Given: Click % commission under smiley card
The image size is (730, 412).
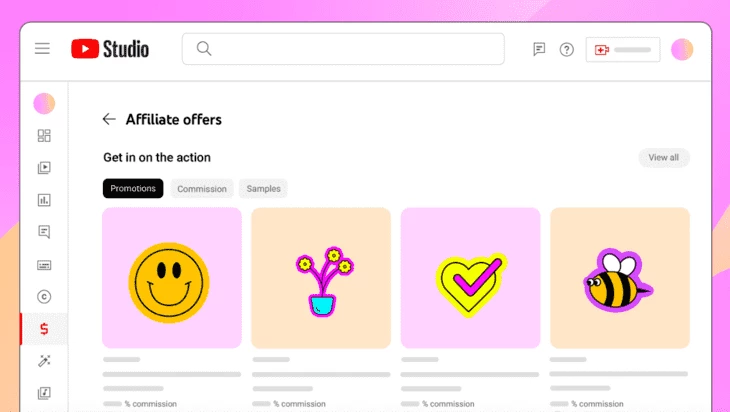Looking at the screenshot, I should coord(150,404).
